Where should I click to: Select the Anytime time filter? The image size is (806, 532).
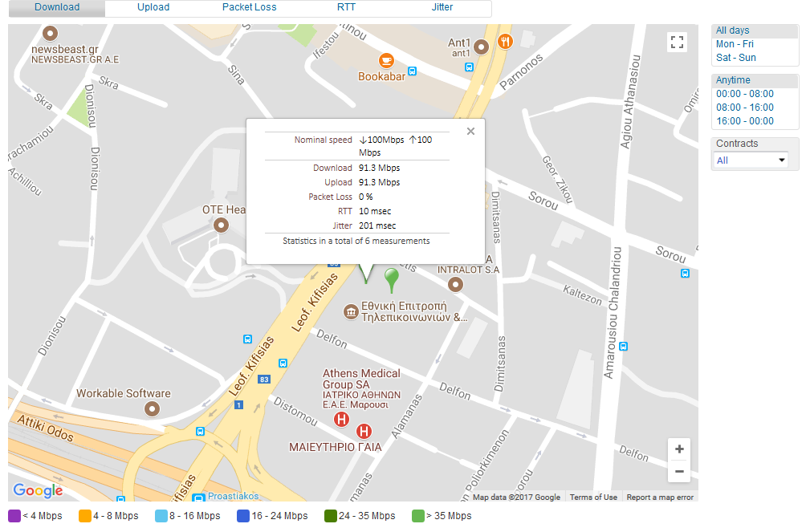click(x=755, y=81)
